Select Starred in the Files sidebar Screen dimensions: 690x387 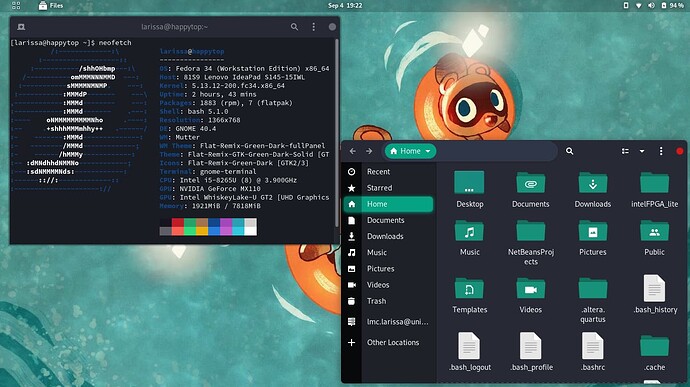(x=388, y=188)
